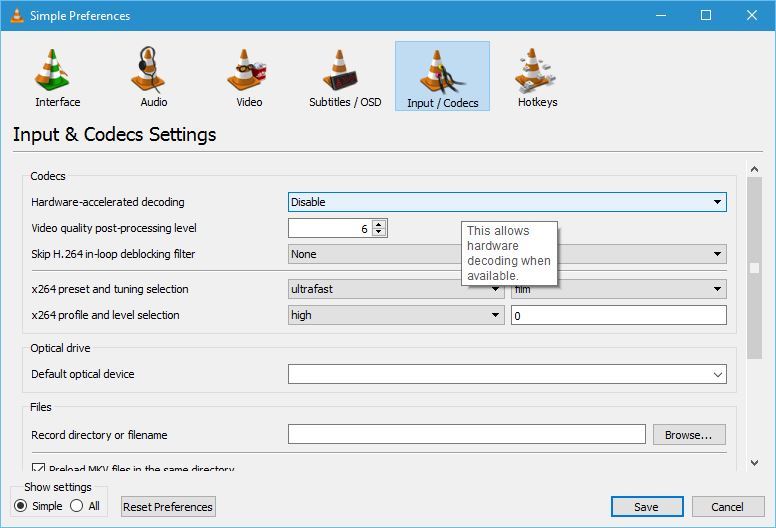The height and width of the screenshot is (528, 776).
Task: Increase post-processing level with up arrow
Action: (379, 224)
